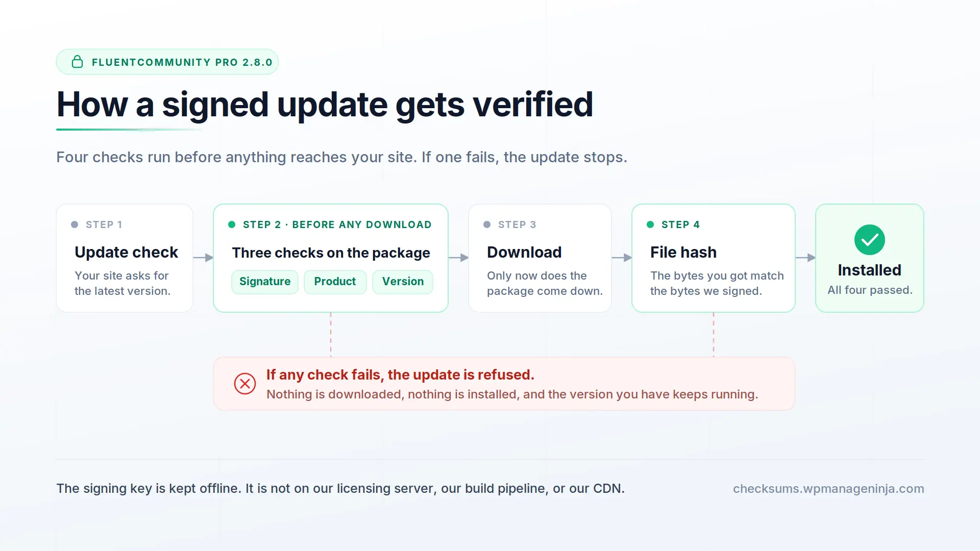Click the red X refusal icon

click(x=245, y=384)
